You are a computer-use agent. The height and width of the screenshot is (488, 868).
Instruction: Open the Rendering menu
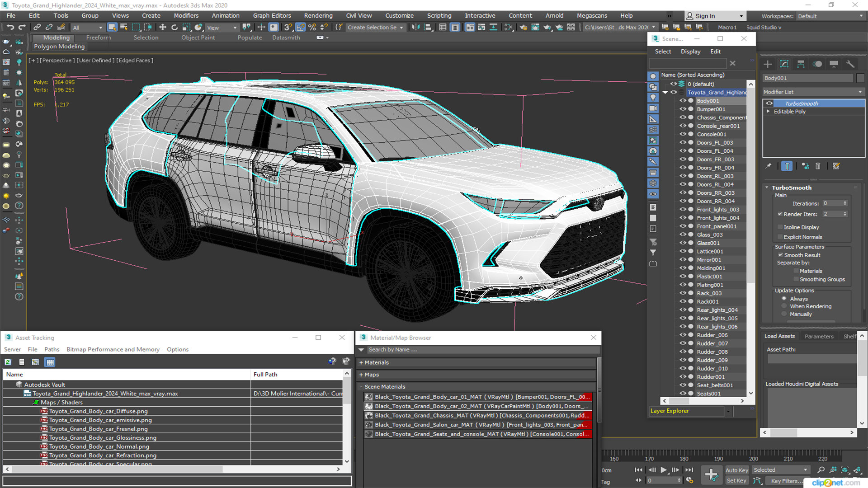[318, 16]
